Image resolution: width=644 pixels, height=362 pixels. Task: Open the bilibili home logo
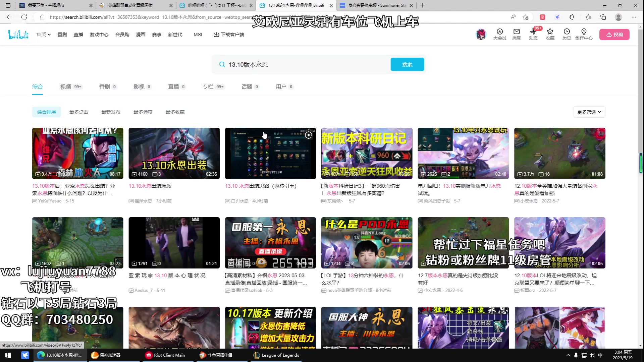18,34
